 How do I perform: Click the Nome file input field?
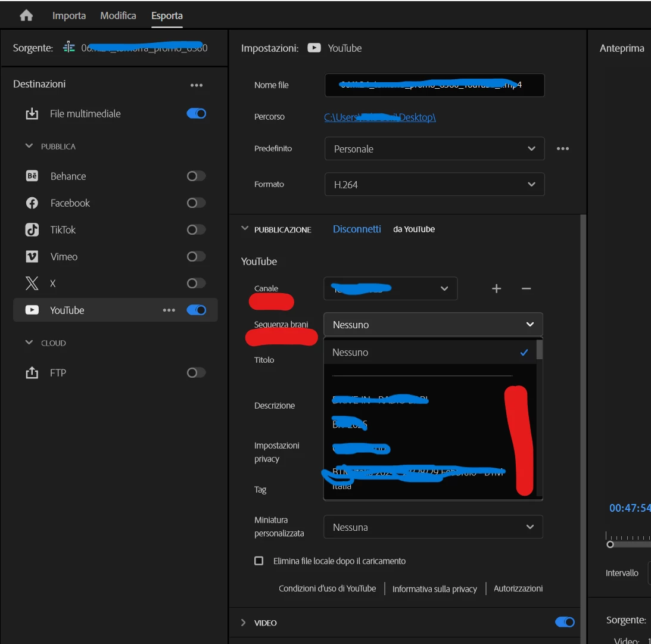click(434, 85)
